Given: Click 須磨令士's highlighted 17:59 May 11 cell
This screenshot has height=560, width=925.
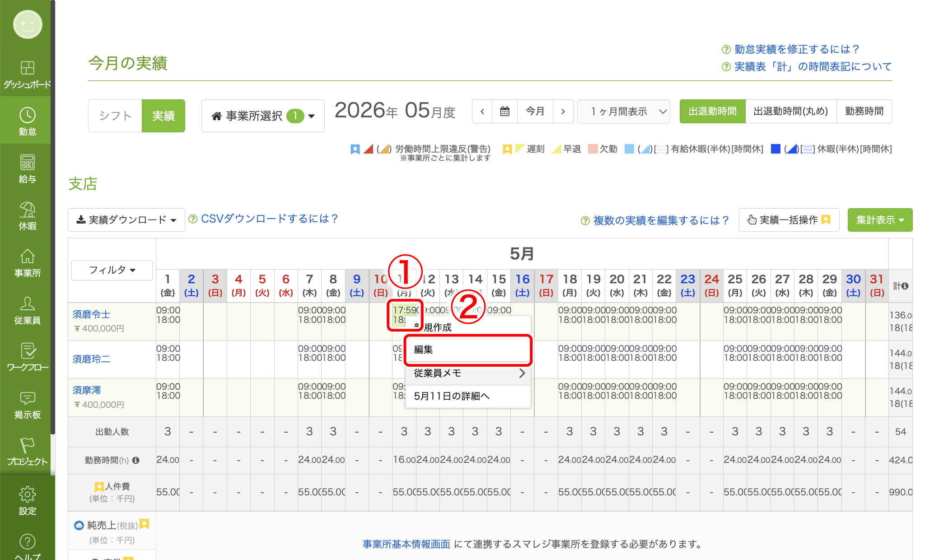Looking at the screenshot, I should click(x=405, y=315).
